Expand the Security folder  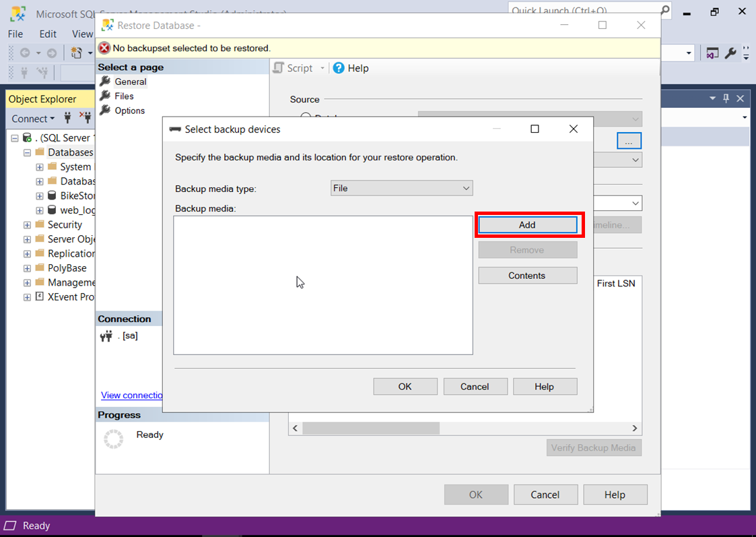pos(27,225)
